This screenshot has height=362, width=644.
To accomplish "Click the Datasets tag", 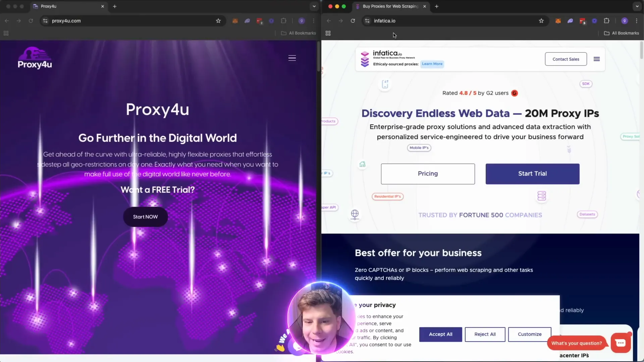I will [x=587, y=214].
